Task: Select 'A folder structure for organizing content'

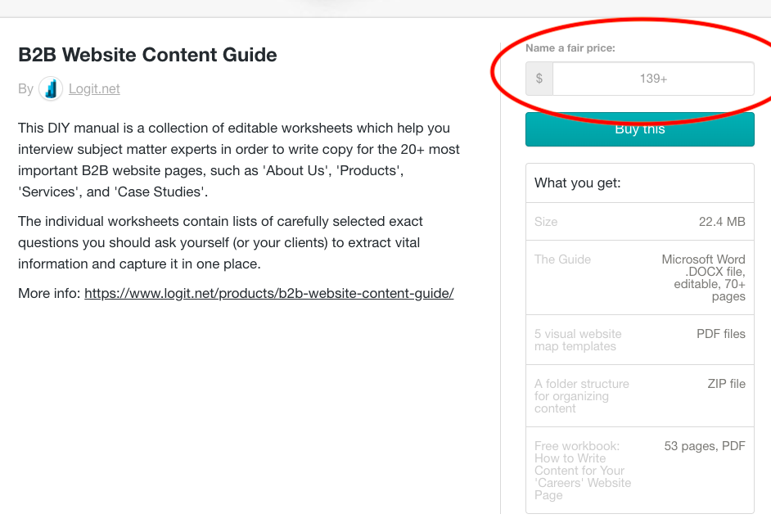Action: (x=582, y=396)
